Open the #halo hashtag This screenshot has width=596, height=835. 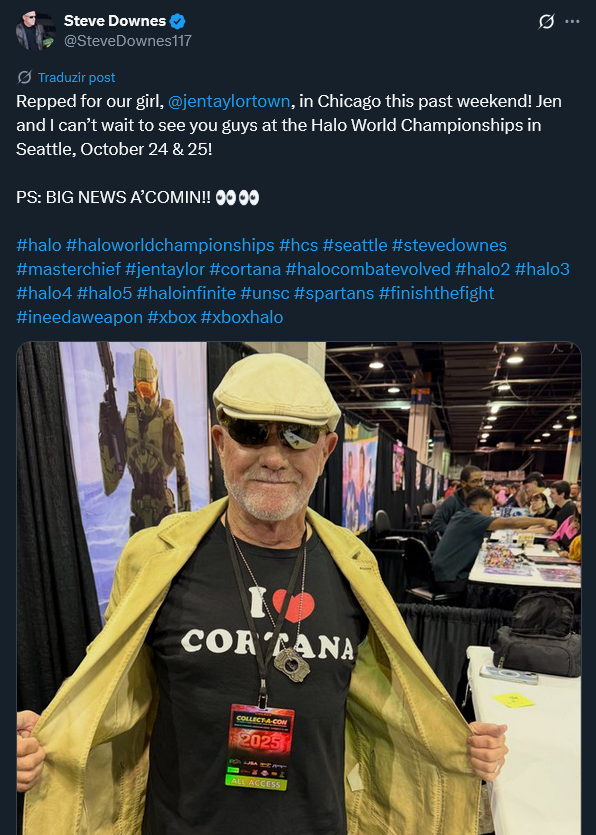pos(39,245)
